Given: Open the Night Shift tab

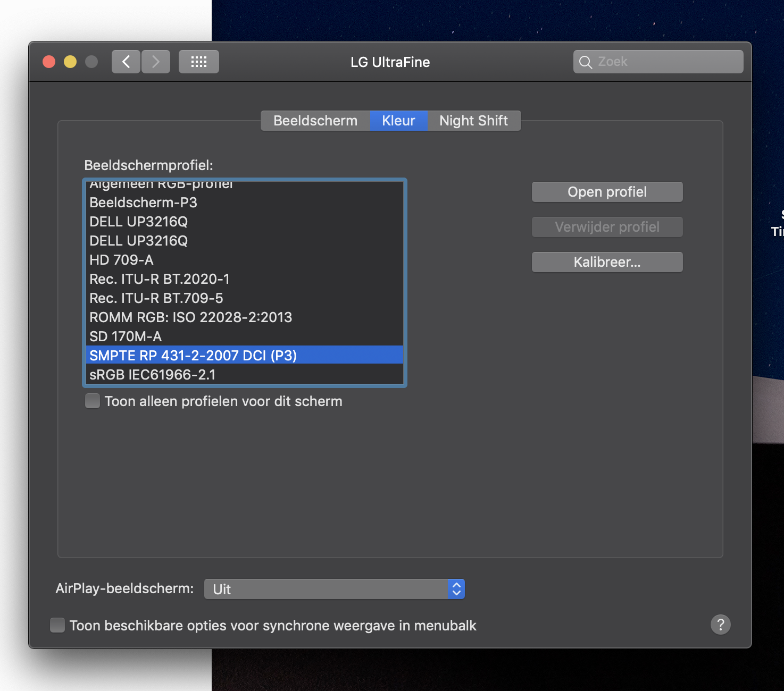Looking at the screenshot, I should 474,121.
